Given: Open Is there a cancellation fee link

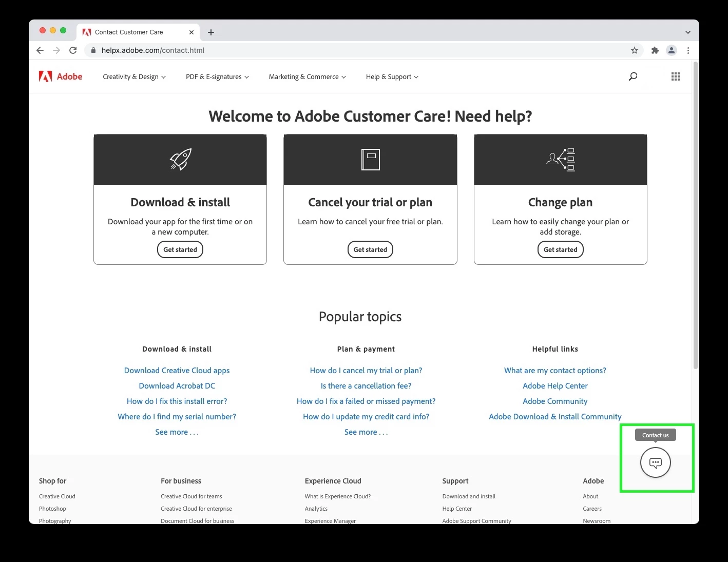Looking at the screenshot, I should click(x=366, y=386).
